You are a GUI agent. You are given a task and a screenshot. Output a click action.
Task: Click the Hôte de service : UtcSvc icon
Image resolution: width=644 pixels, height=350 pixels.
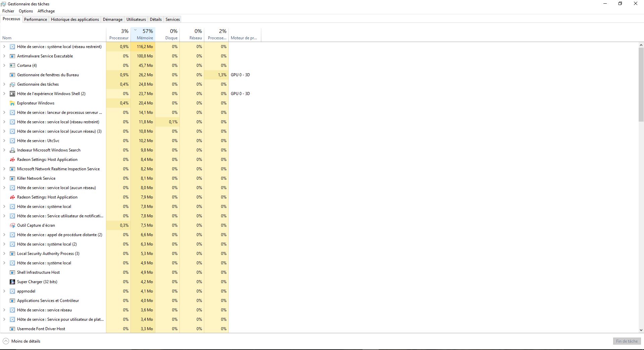12,141
